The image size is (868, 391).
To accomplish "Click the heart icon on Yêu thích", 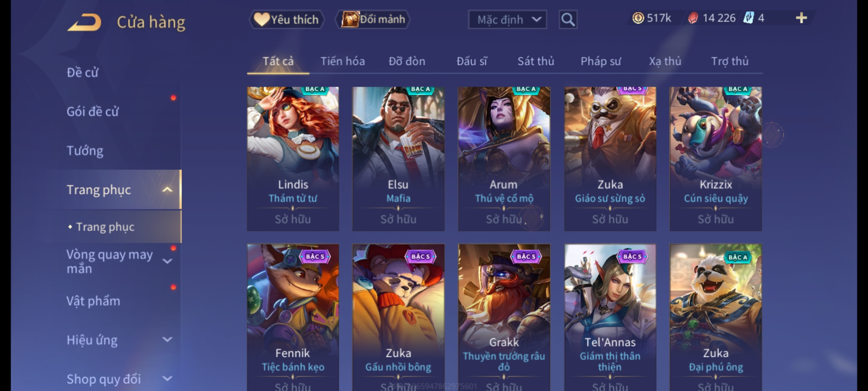I will pyautogui.click(x=261, y=19).
